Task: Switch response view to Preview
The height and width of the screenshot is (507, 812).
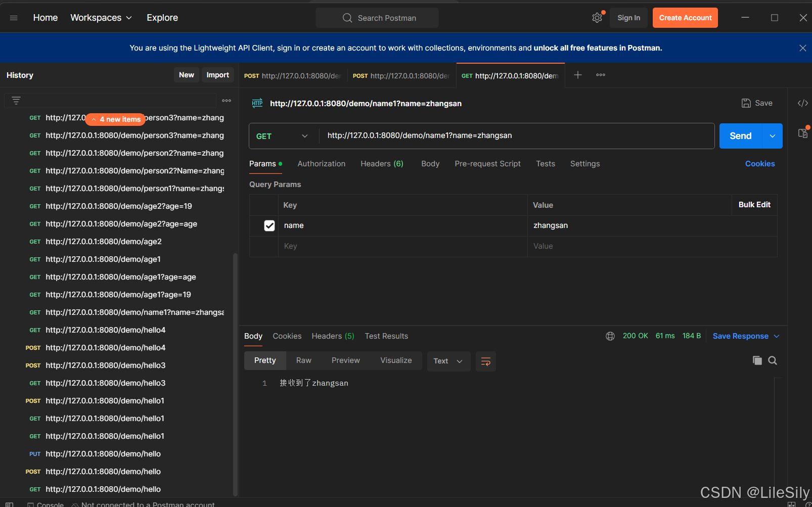Action: click(x=346, y=360)
